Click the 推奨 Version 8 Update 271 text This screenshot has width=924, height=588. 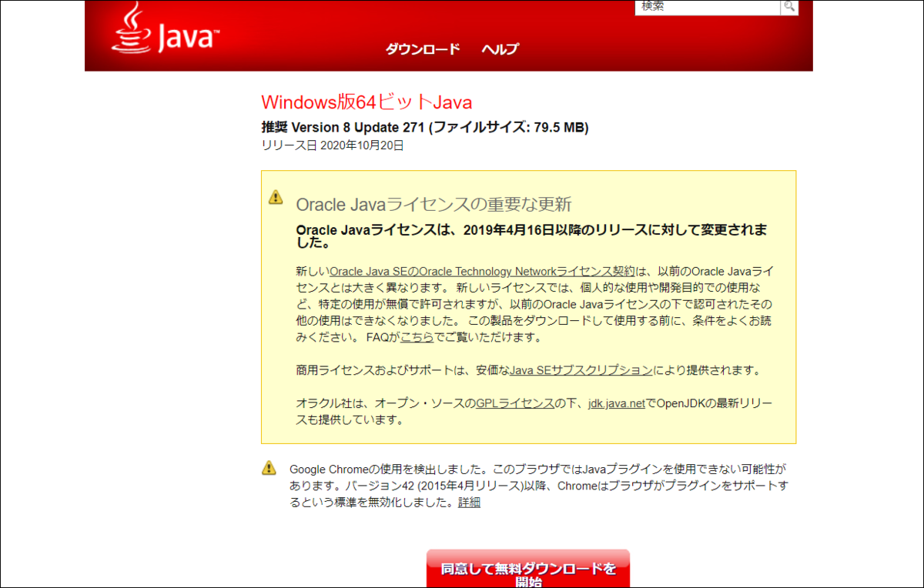pyautogui.click(x=425, y=128)
